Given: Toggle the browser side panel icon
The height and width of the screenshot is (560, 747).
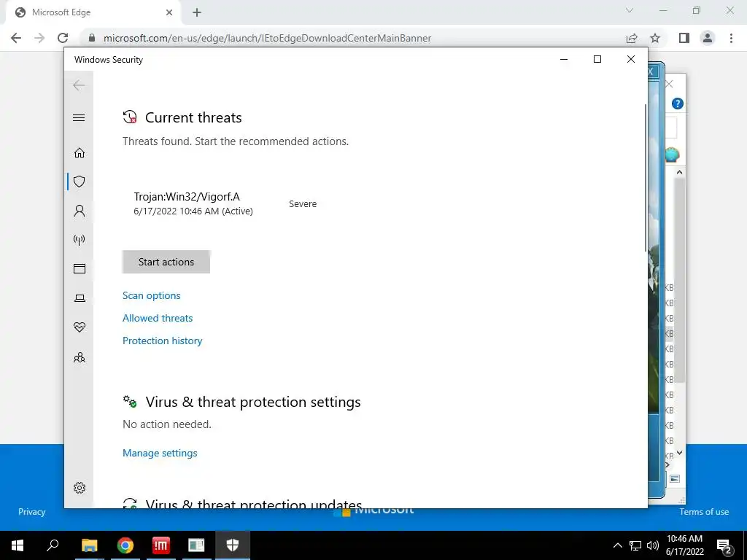Looking at the screenshot, I should 684,38.
